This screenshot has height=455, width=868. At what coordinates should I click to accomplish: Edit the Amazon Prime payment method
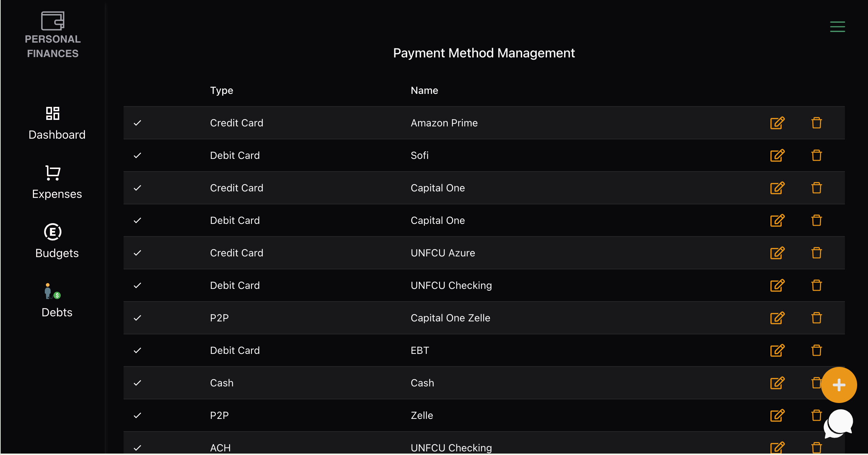(x=777, y=123)
